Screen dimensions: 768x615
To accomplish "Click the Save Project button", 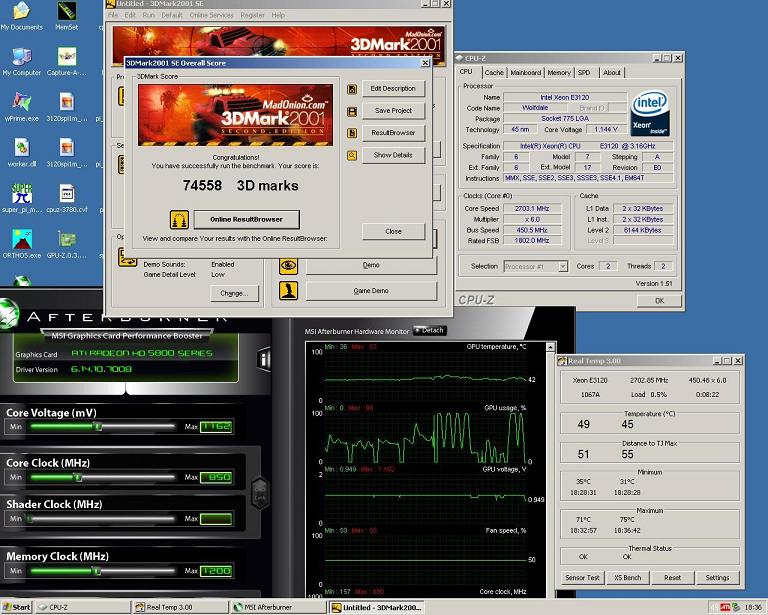I will pyautogui.click(x=393, y=111).
